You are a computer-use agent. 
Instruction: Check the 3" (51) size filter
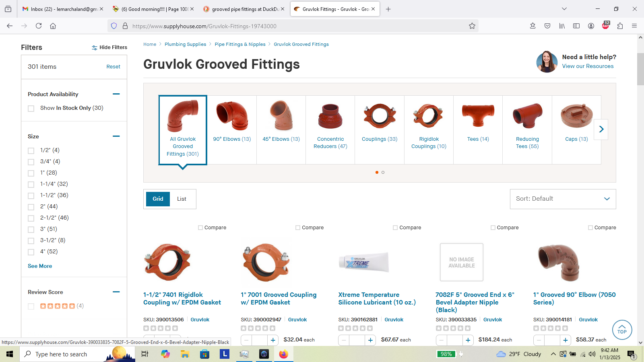coord(31,229)
